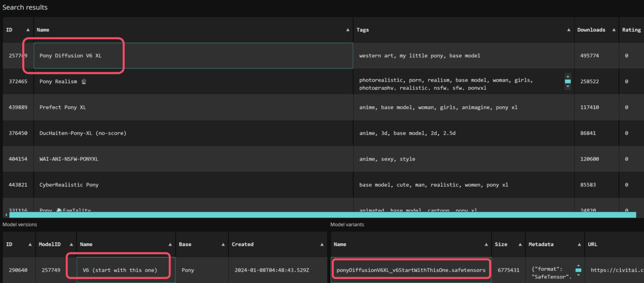Select variant ponyDiffusionV6XL_v6StartWithThisOne.safetensors
The height and width of the screenshot is (283, 644).
tap(411, 270)
